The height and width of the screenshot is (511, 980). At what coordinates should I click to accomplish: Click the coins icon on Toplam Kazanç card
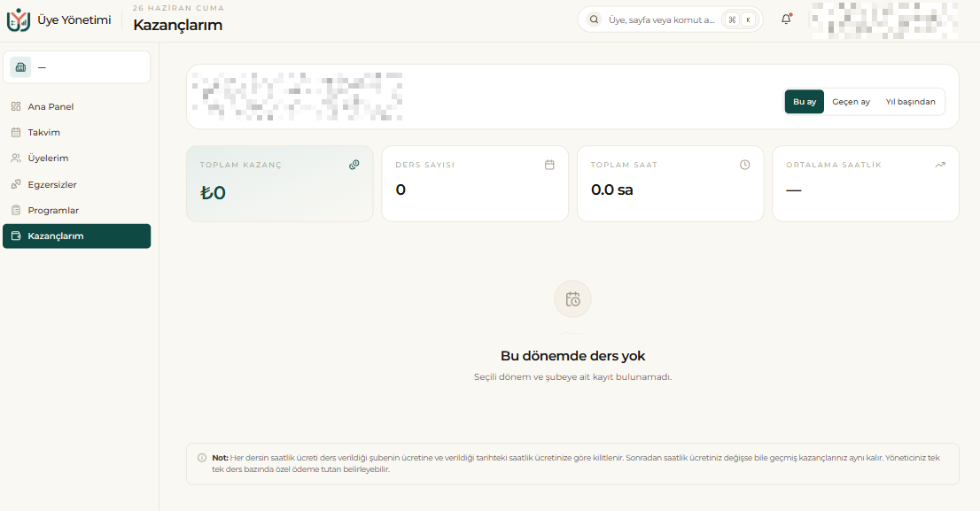[x=354, y=165]
